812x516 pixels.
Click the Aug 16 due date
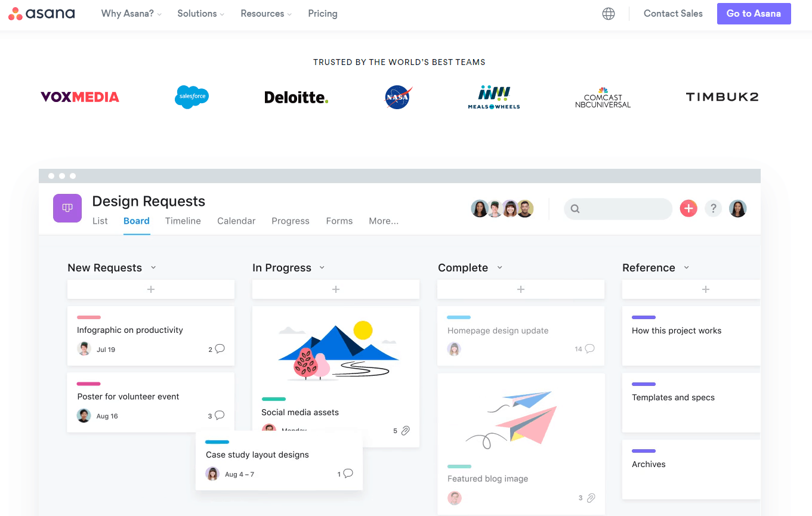107,416
